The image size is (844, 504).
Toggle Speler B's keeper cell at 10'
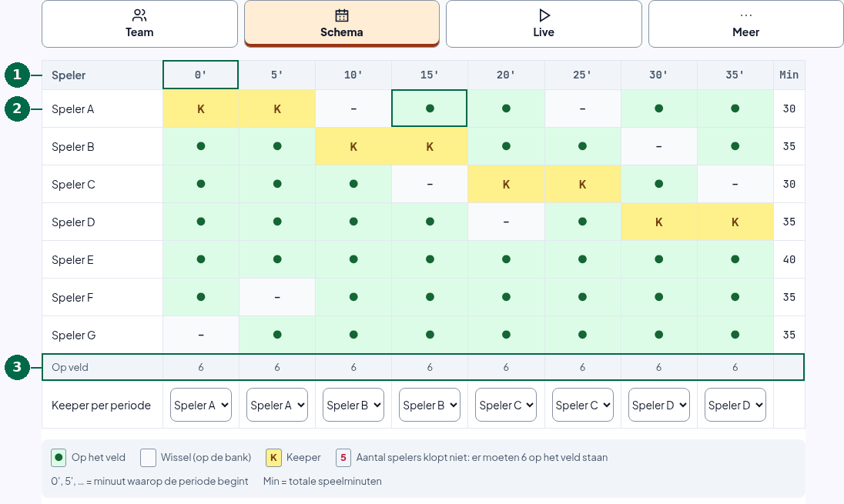[353, 146]
